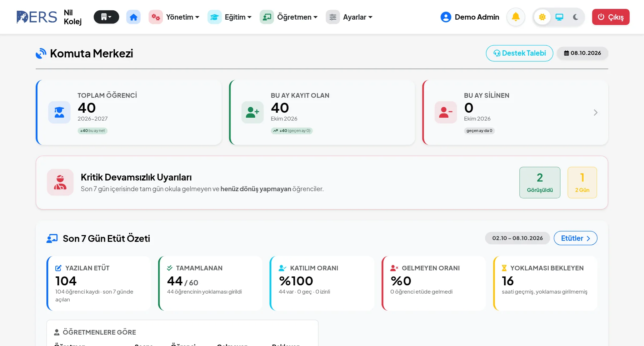The image size is (644, 346).
Task: Go to the home page icon
Action: click(134, 17)
